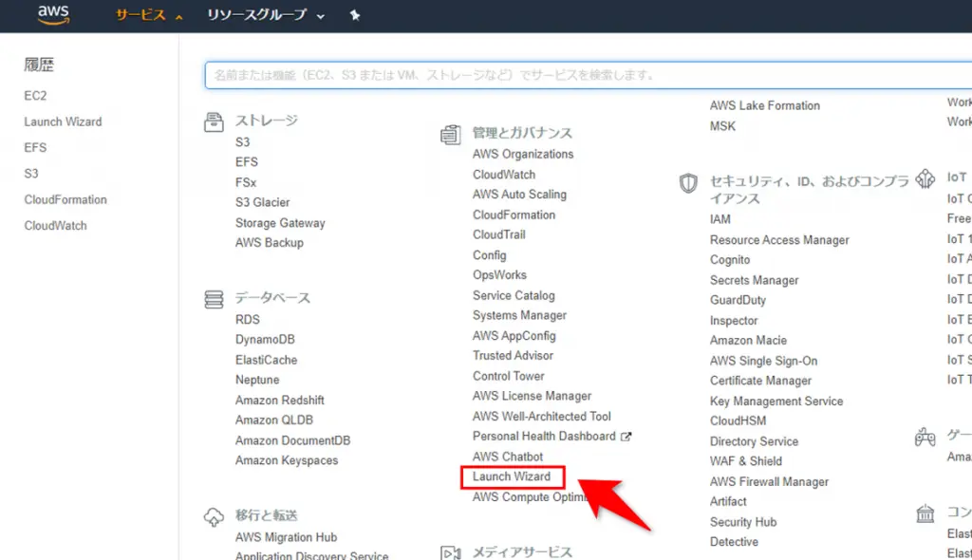Open Control Tower
Screen dimensions: 972x560
click(x=509, y=376)
